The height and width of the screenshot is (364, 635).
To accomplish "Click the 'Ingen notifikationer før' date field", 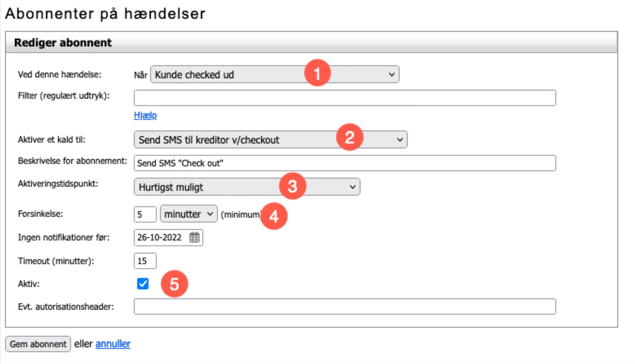I will [160, 238].
